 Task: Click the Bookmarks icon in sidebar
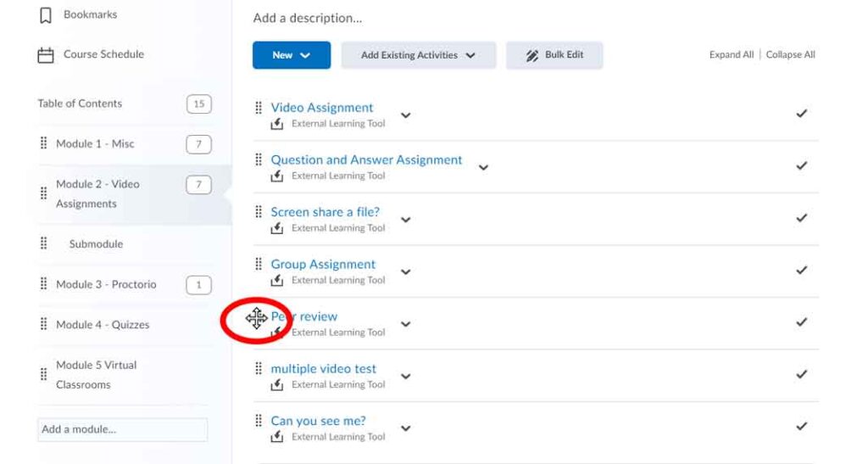pos(46,15)
